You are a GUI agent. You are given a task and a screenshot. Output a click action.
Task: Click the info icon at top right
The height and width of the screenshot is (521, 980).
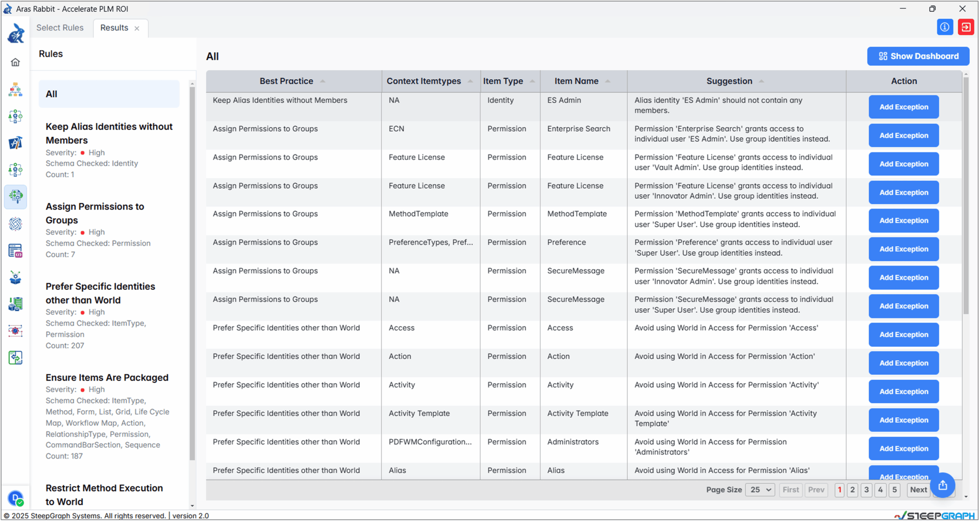point(945,27)
